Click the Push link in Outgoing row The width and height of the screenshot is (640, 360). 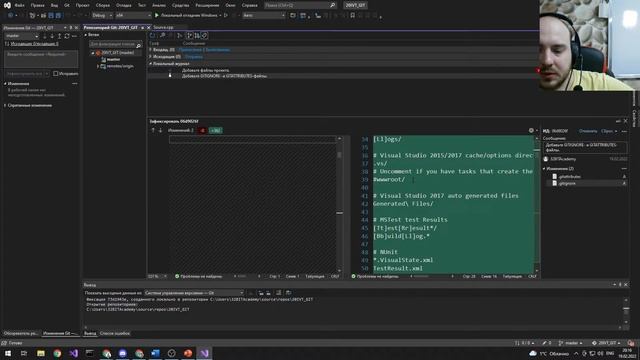click(193, 57)
